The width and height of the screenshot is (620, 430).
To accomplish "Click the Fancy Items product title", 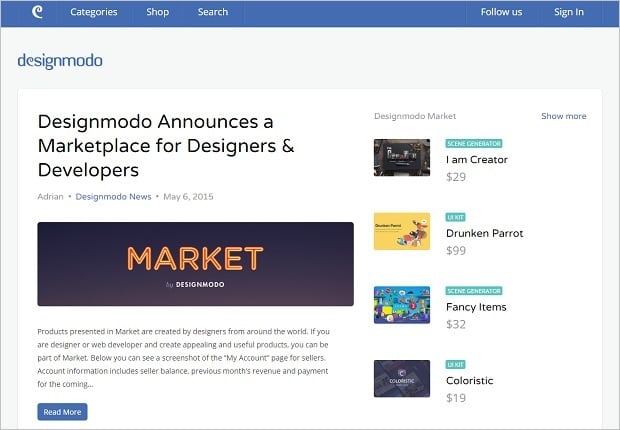I will point(476,308).
